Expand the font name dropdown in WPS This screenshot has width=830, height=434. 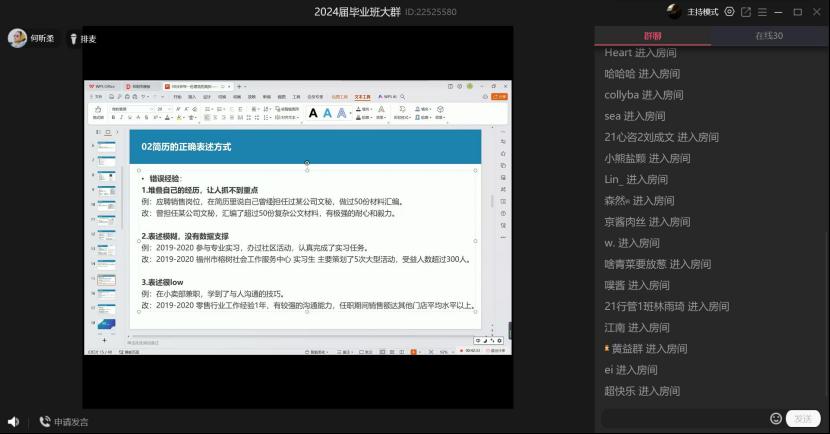coord(148,108)
